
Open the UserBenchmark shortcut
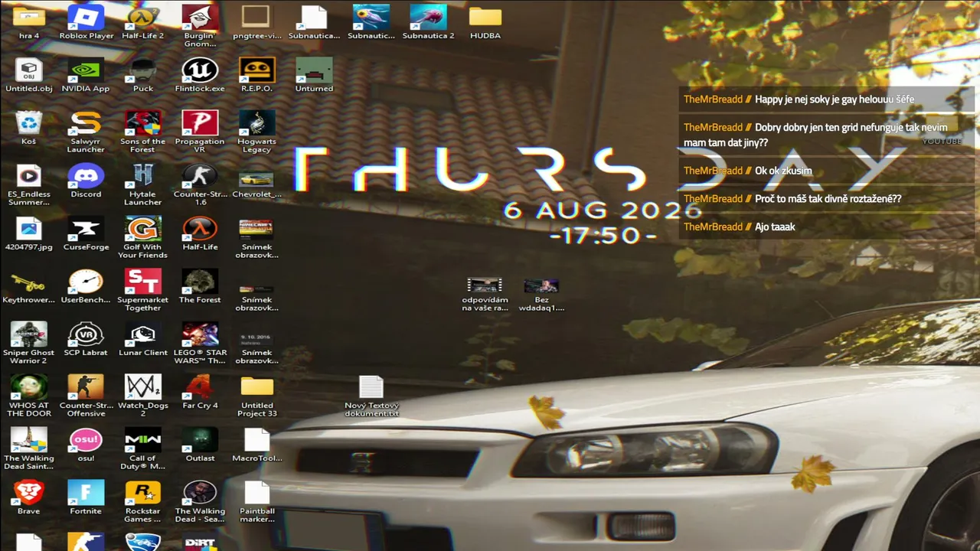coord(86,286)
